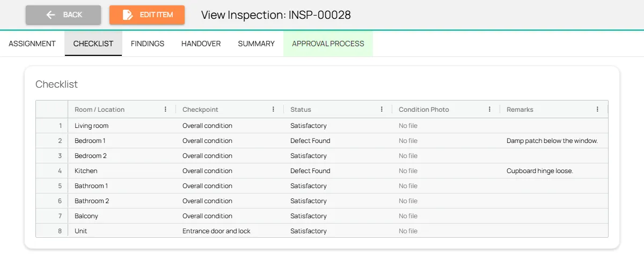Open Condition Photo column menu icon
The height and width of the screenshot is (258, 644).
point(489,109)
